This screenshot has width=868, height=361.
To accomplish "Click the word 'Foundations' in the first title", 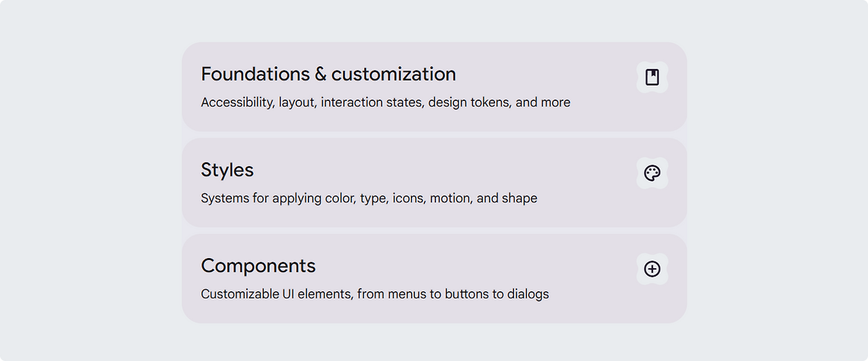I will pos(255,74).
